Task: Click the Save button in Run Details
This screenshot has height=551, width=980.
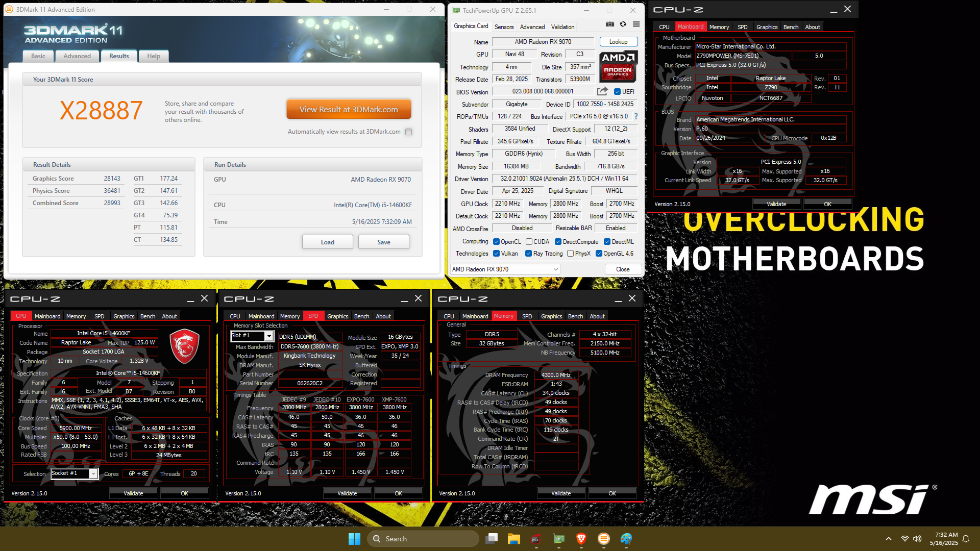Action: coord(384,242)
